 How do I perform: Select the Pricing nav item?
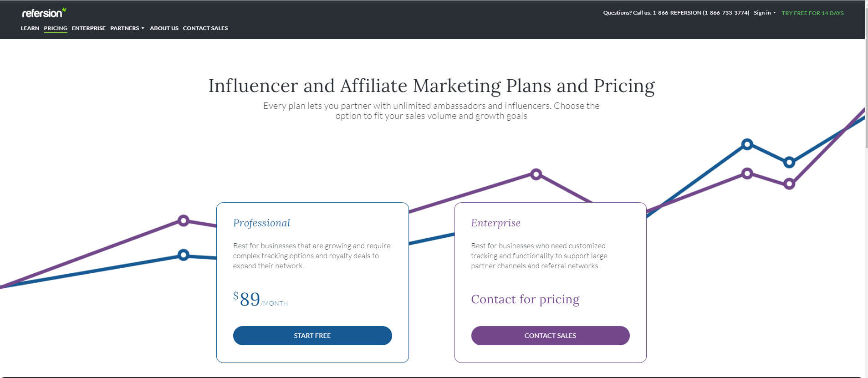click(x=56, y=28)
